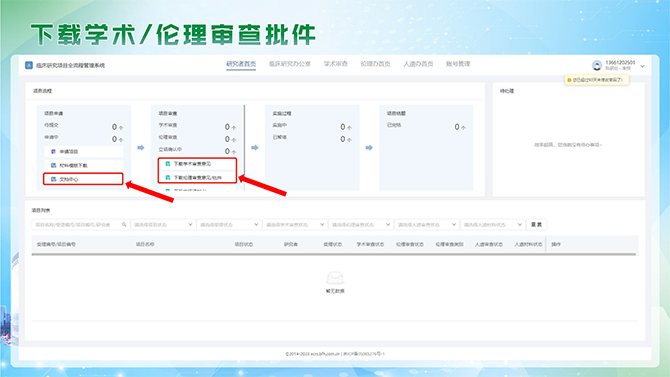Click the project name search input field
This screenshot has width=670, height=377.
(x=80, y=224)
